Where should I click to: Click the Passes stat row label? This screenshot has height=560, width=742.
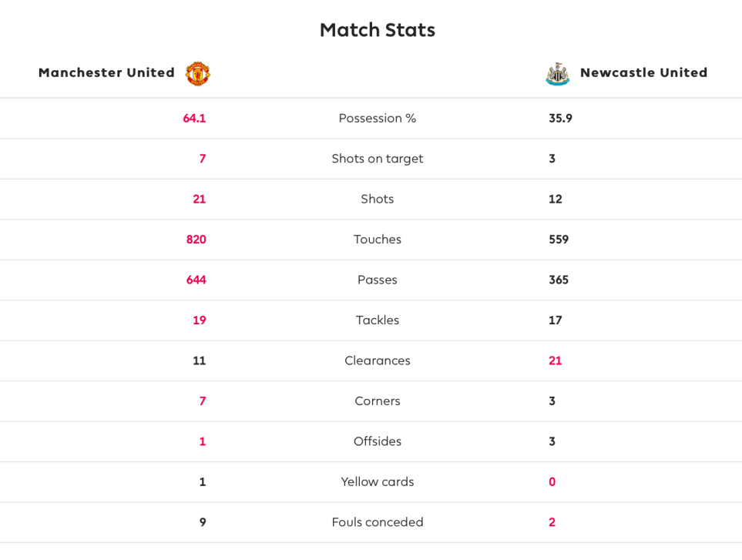378,280
